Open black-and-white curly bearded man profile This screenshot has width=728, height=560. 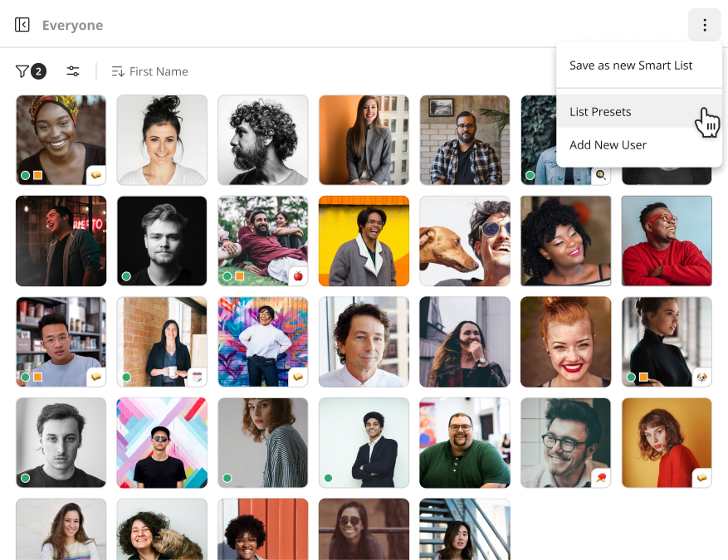point(263,139)
